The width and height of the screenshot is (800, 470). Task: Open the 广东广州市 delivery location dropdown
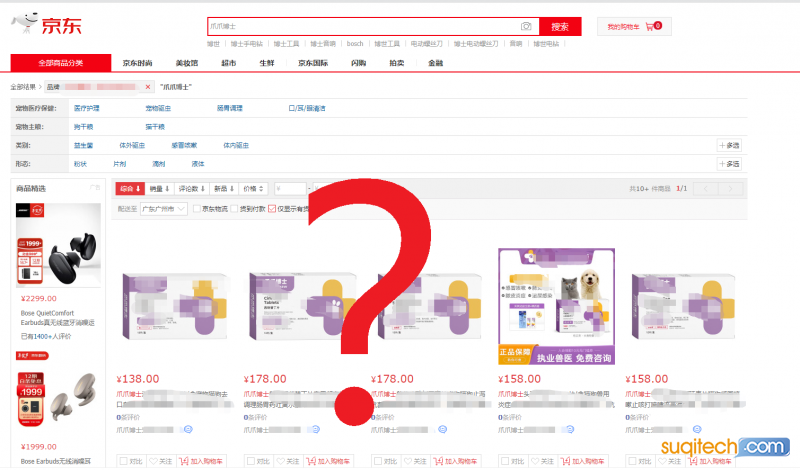tap(164, 209)
